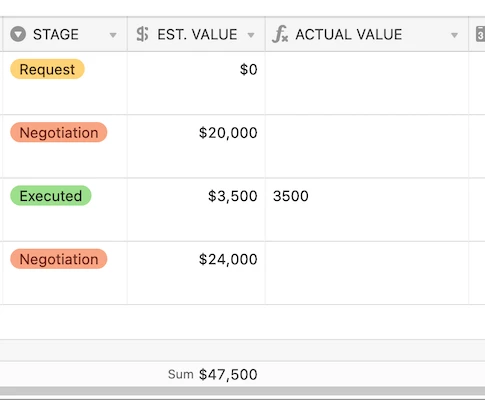Click the $24,000 estimated value cell
The width and height of the screenshot is (485, 400).
pyautogui.click(x=196, y=273)
